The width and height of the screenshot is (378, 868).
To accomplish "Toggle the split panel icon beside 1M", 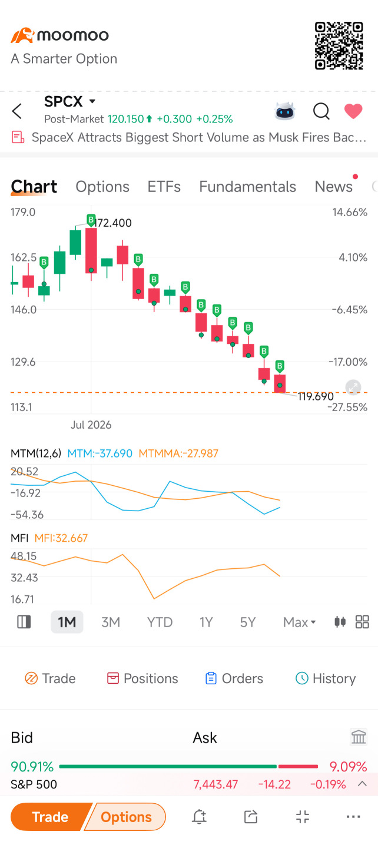I will point(24,622).
